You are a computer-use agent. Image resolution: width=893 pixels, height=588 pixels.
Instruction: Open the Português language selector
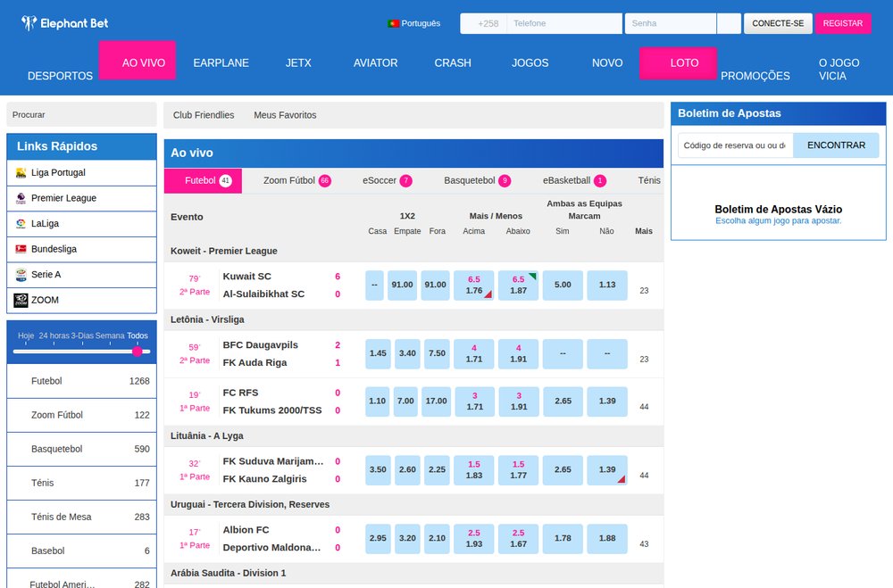point(414,23)
